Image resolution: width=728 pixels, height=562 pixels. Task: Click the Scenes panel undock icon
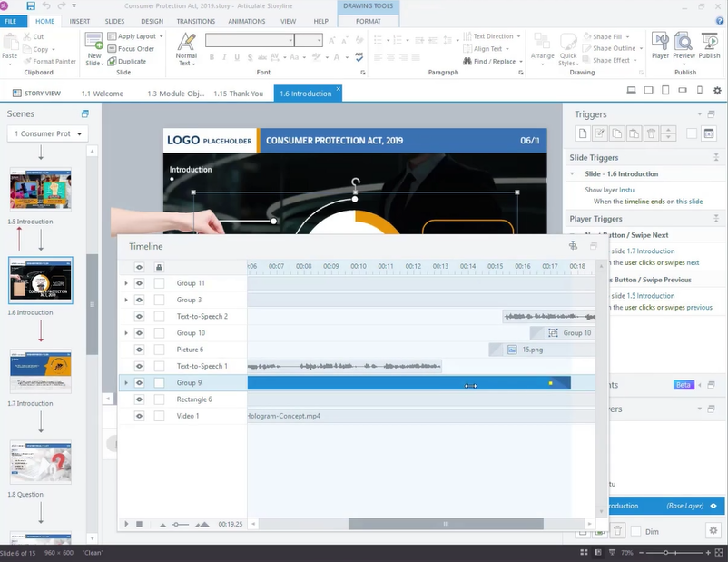tap(85, 113)
